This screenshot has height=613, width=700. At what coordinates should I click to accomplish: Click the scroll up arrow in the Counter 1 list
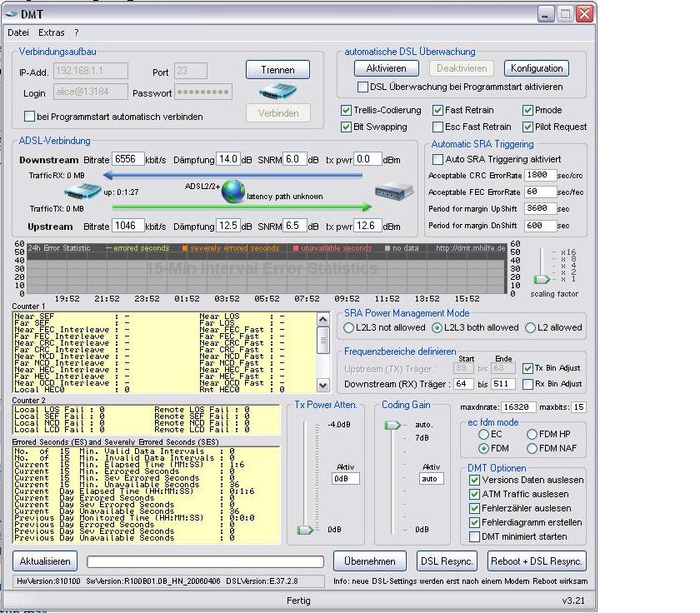pos(323,319)
